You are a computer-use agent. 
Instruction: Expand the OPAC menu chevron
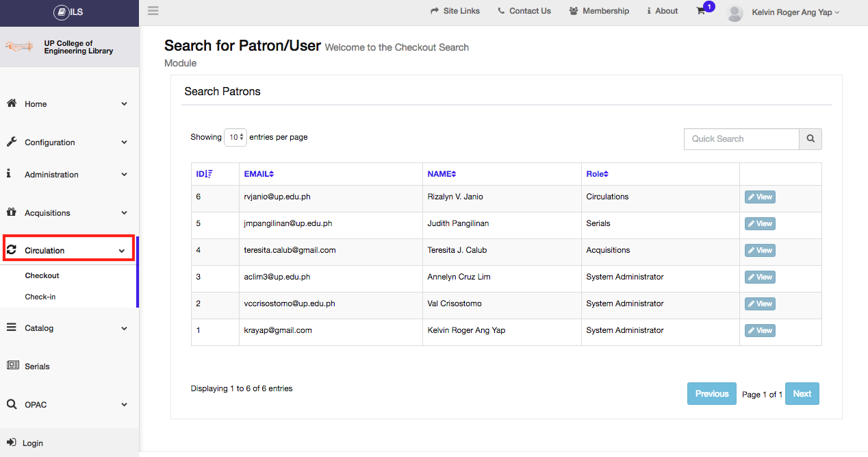(x=124, y=405)
